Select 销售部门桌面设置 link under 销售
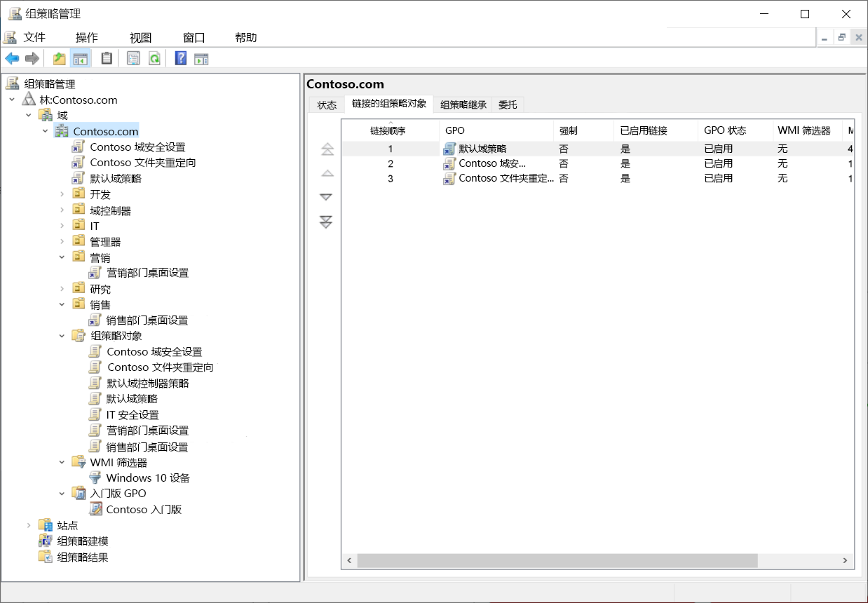Image resolution: width=868 pixels, height=603 pixels. 147,320
